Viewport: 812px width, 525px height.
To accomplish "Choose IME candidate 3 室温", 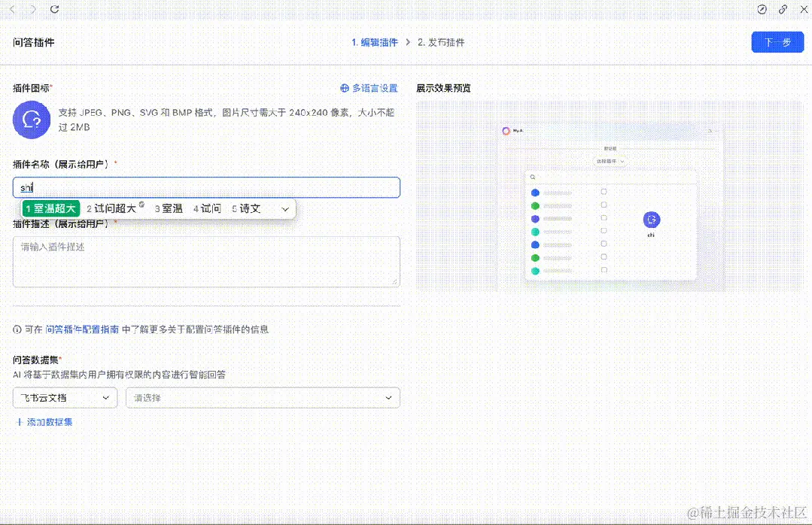I will pos(169,208).
